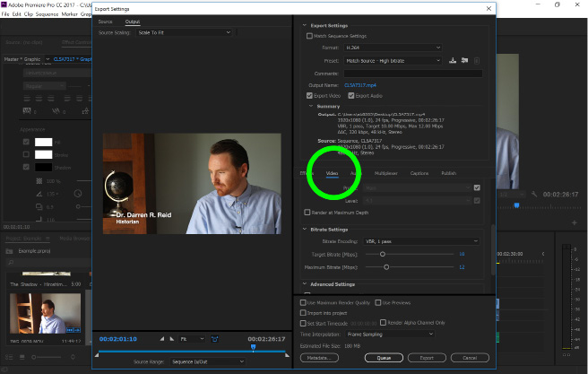Open the File menu in Premiere Pro
588x374 pixels.
tap(5, 13)
